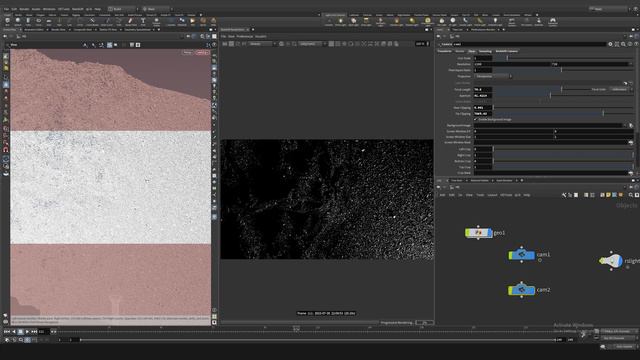
Task: Open the Build desktop dropdown
Action: click(122, 9)
